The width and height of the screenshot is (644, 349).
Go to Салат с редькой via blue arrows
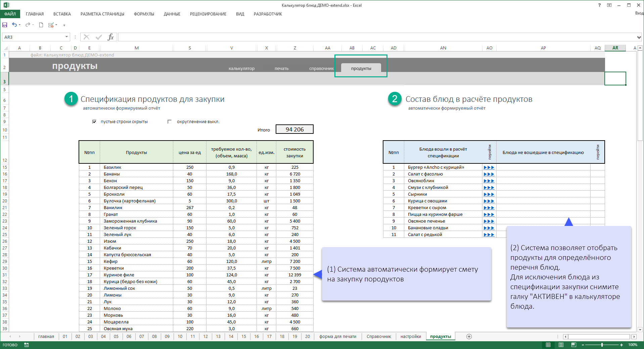click(x=489, y=235)
